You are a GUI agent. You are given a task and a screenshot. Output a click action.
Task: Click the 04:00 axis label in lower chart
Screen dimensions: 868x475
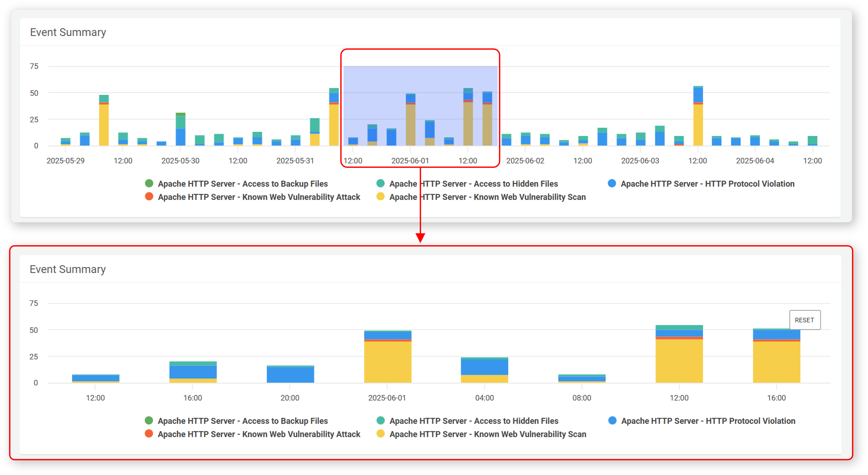pos(484,398)
